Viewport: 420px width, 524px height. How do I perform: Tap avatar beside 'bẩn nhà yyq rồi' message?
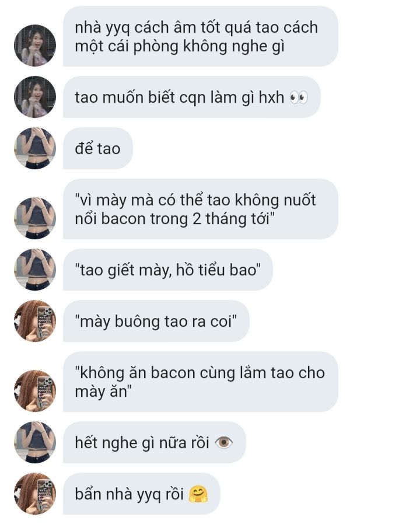pos(35,494)
